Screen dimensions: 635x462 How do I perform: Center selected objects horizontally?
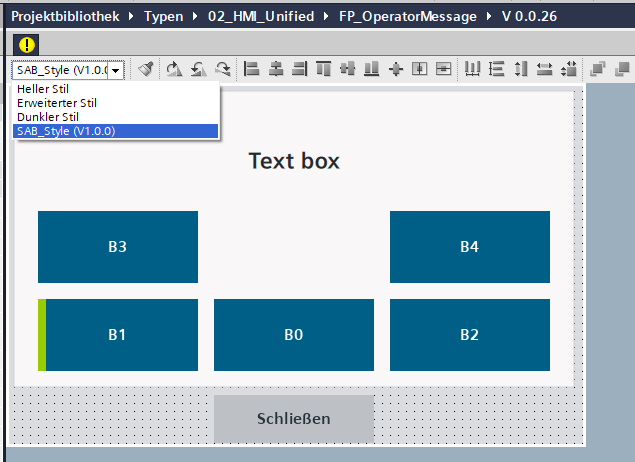tap(276, 69)
